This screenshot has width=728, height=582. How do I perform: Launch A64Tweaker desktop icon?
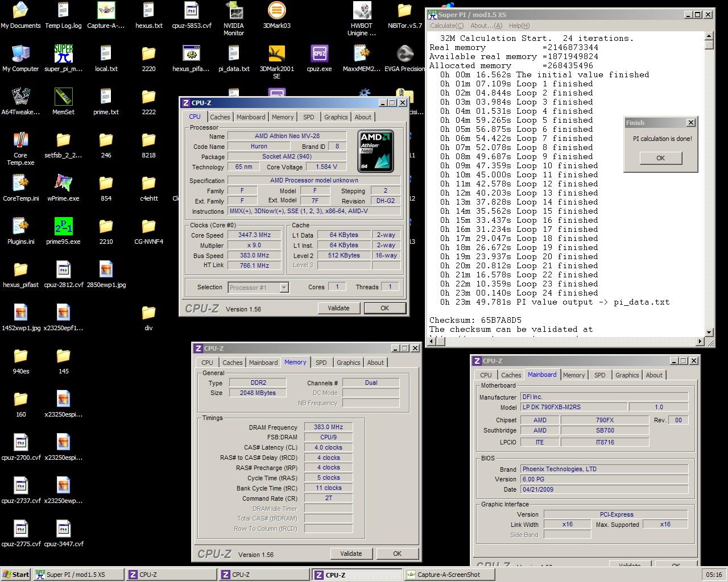point(20,102)
